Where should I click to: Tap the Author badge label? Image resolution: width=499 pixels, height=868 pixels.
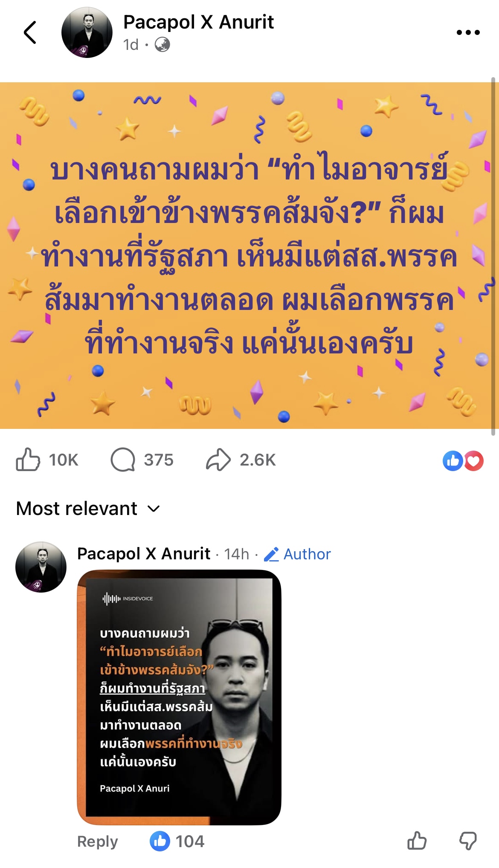pyautogui.click(x=298, y=554)
